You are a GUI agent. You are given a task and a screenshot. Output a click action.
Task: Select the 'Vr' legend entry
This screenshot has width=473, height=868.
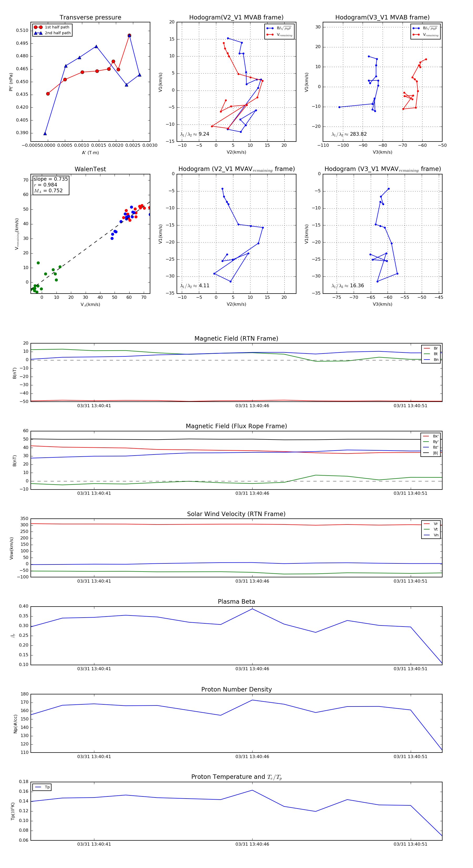pyautogui.click(x=431, y=524)
